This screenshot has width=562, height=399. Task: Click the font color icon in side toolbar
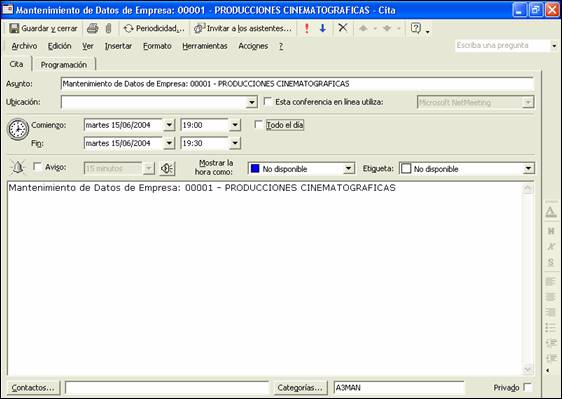[x=551, y=212]
